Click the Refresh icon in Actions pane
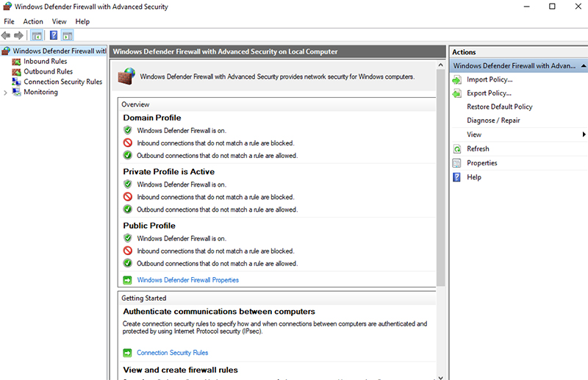 [456, 149]
